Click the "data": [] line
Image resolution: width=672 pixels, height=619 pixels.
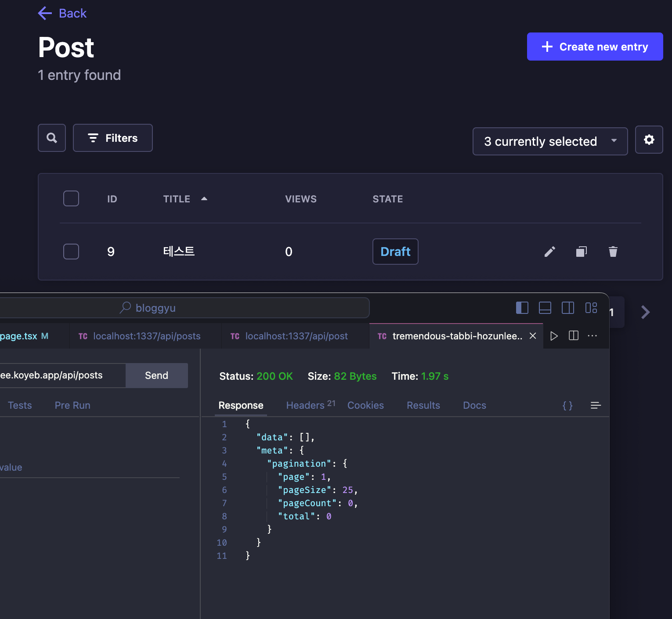click(286, 437)
